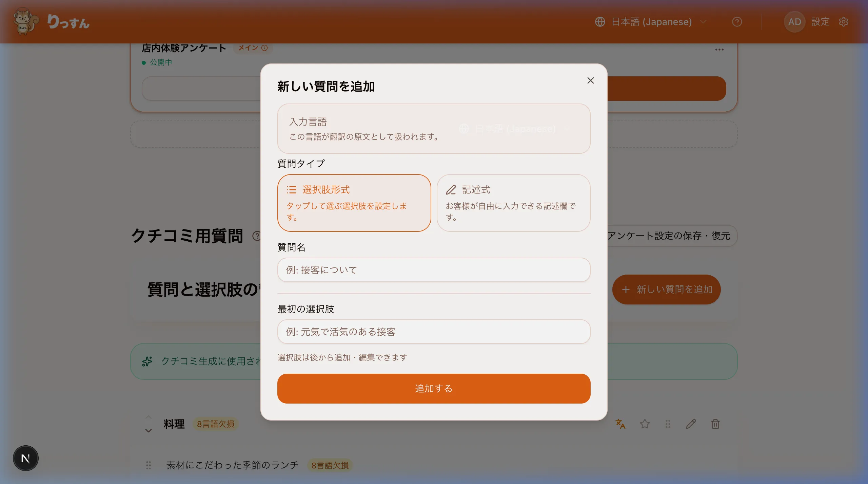The image size is (868, 484).
Task: Click the 設定 label in header
Action: click(x=820, y=22)
